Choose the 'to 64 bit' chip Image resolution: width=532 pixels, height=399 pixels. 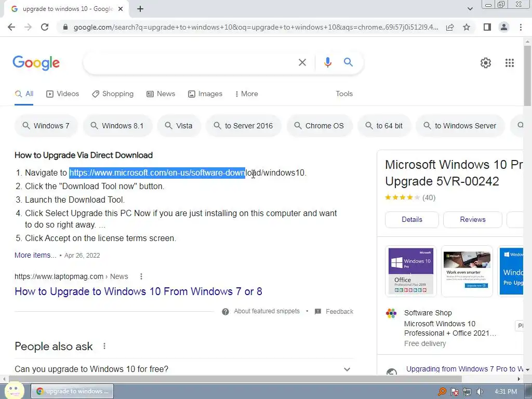point(384,126)
